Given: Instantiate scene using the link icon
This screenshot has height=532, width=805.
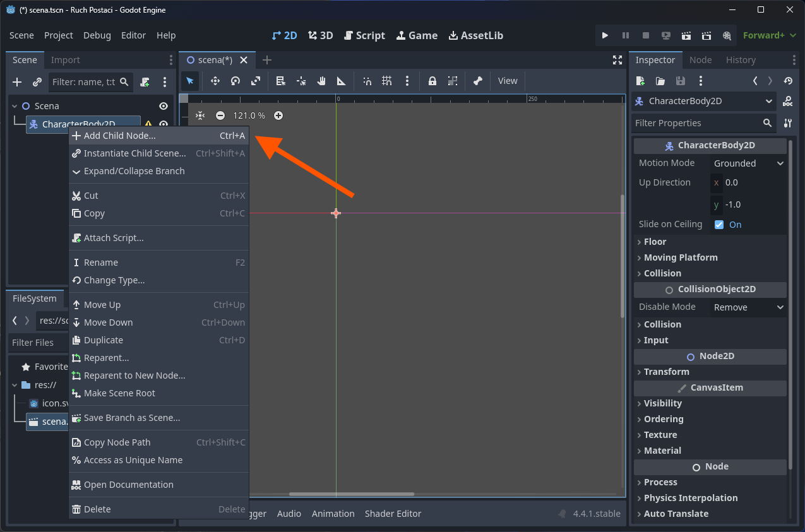Looking at the screenshot, I should click(x=37, y=82).
